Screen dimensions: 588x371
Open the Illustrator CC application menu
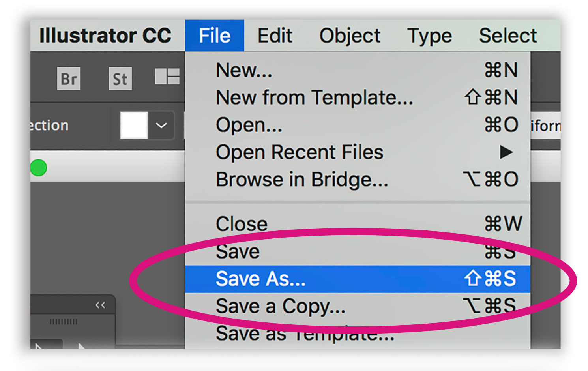105,36
